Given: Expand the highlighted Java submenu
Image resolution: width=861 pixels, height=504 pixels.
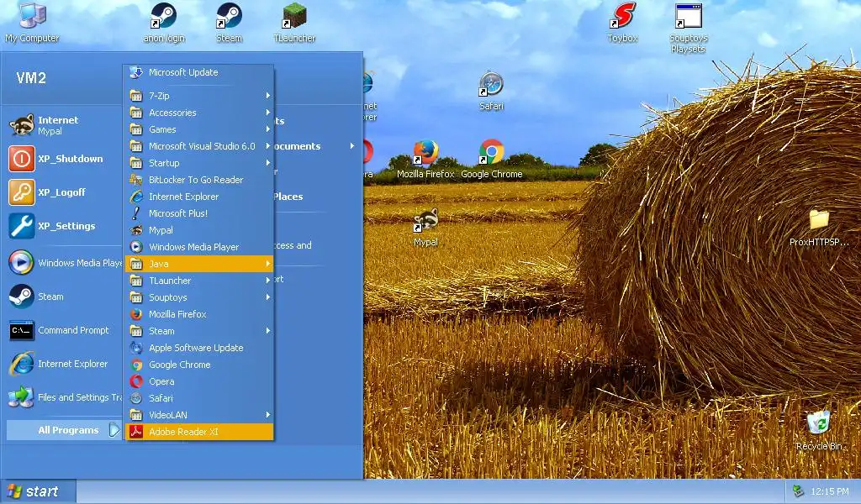Looking at the screenshot, I should tap(198, 264).
